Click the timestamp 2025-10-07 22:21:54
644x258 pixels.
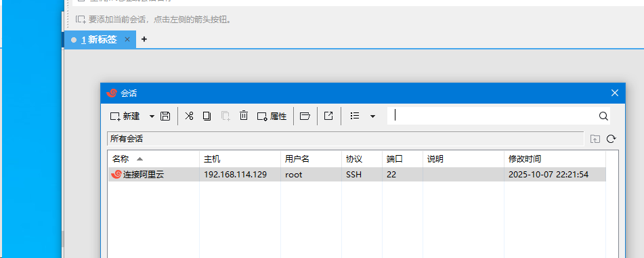549,175
